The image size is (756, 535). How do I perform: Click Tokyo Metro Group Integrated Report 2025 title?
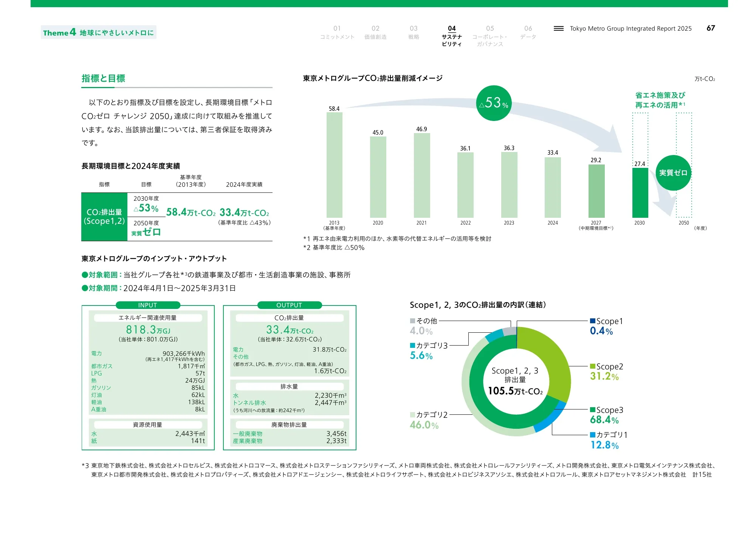pyautogui.click(x=631, y=29)
